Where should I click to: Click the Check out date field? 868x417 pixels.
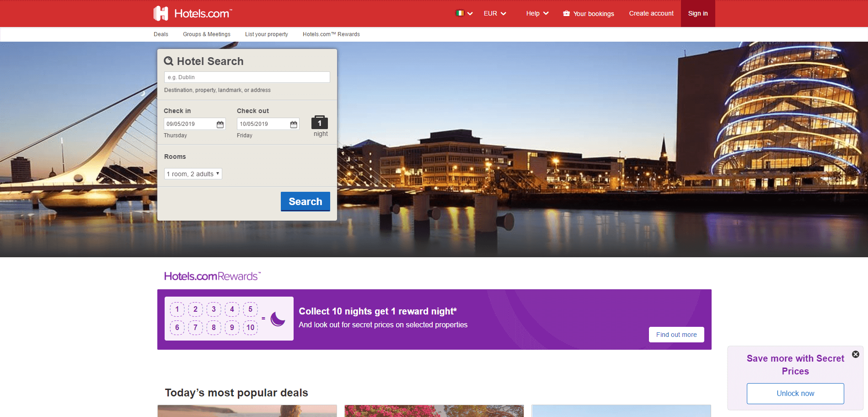coord(268,124)
